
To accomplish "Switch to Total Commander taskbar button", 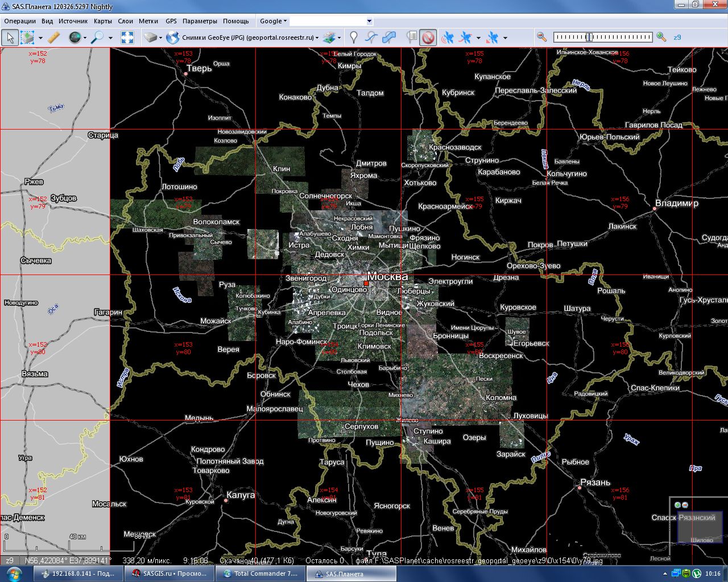I will coord(260,573).
